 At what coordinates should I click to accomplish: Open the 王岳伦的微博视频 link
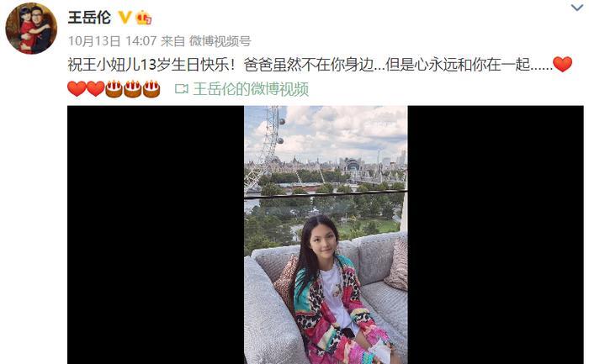pos(251,89)
